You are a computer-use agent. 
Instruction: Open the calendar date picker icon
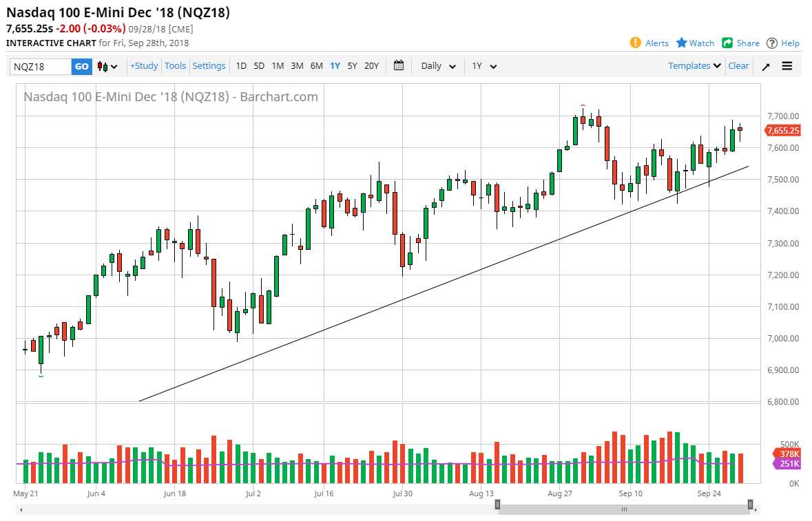click(x=398, y=65)
